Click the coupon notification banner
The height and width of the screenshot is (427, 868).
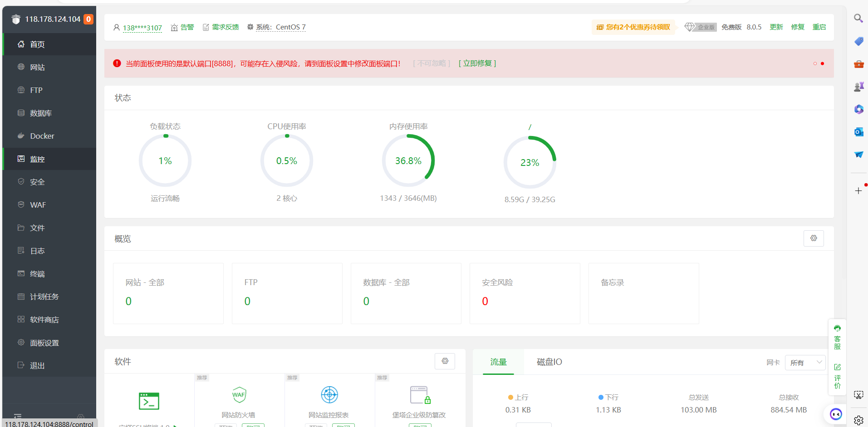click(633, 27)
